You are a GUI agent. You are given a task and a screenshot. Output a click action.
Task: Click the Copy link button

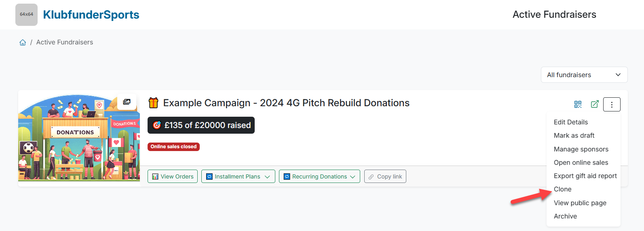click(385, 176)
